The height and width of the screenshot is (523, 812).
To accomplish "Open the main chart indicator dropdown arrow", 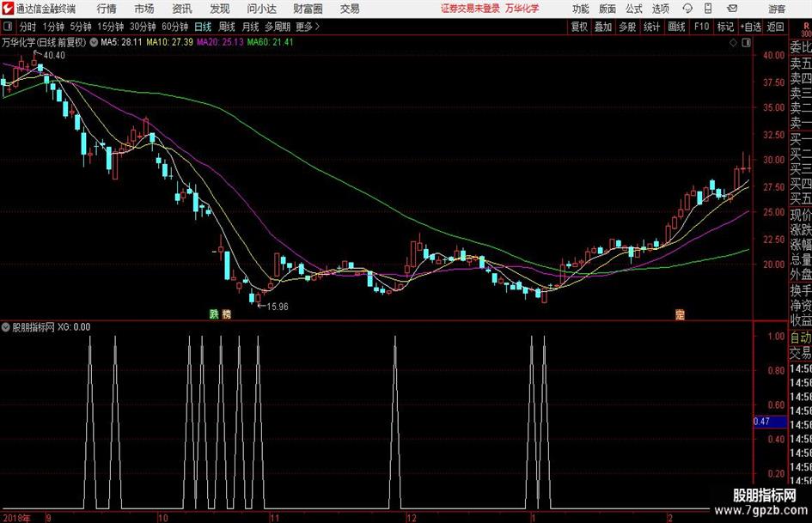I will tap(94, 42).
